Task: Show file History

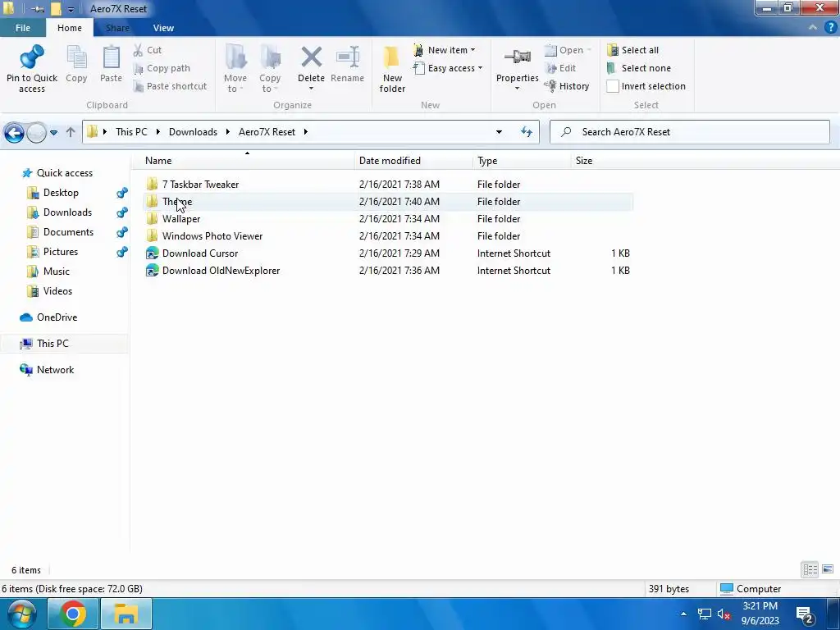Action: point(567,86)
